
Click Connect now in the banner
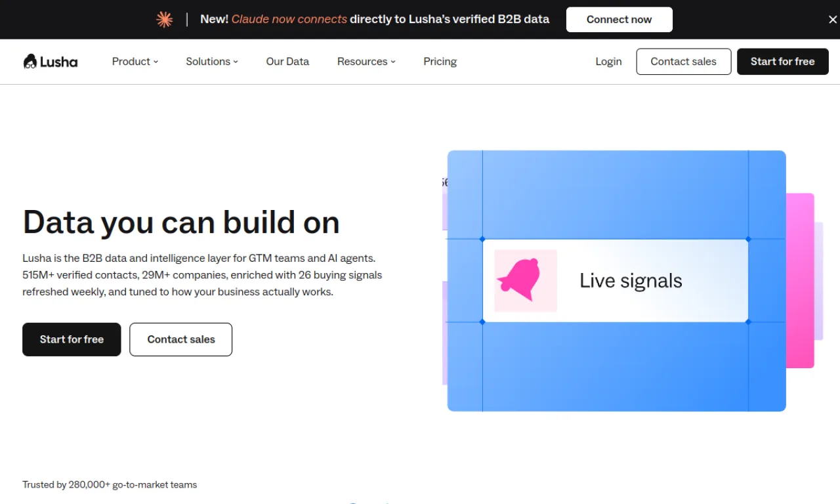click(x=619, y=20)
